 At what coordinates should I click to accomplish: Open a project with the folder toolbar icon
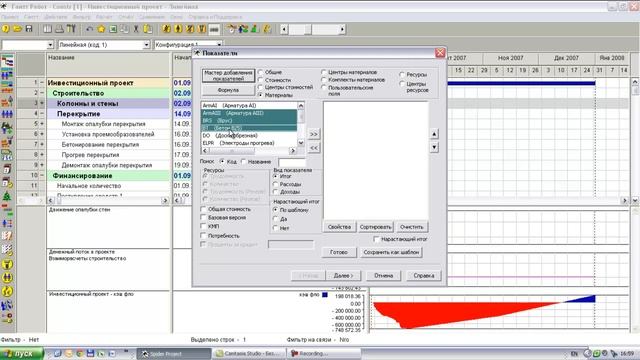point(17,29)
